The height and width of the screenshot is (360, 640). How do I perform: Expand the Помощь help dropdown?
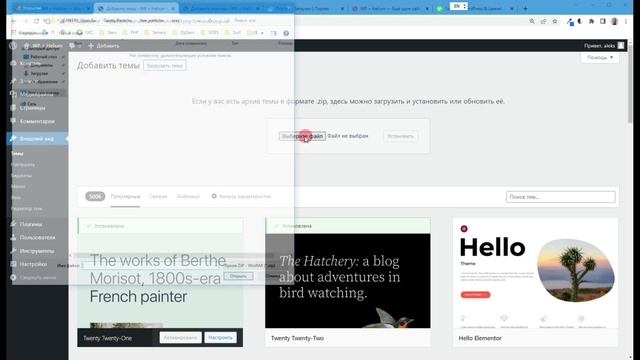pos(600,58)
